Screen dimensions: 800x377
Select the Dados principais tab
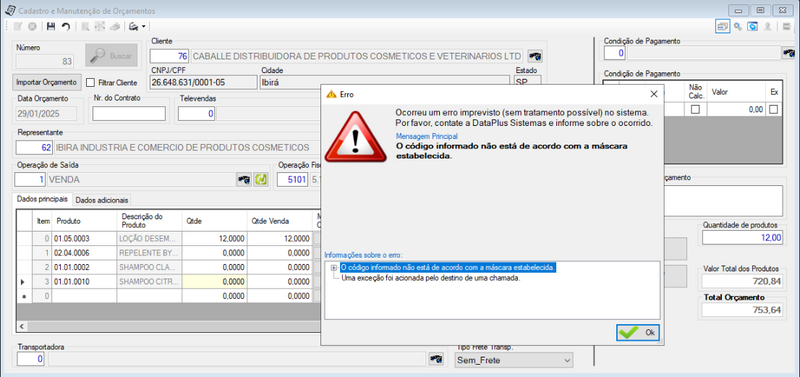click(42, 198)
